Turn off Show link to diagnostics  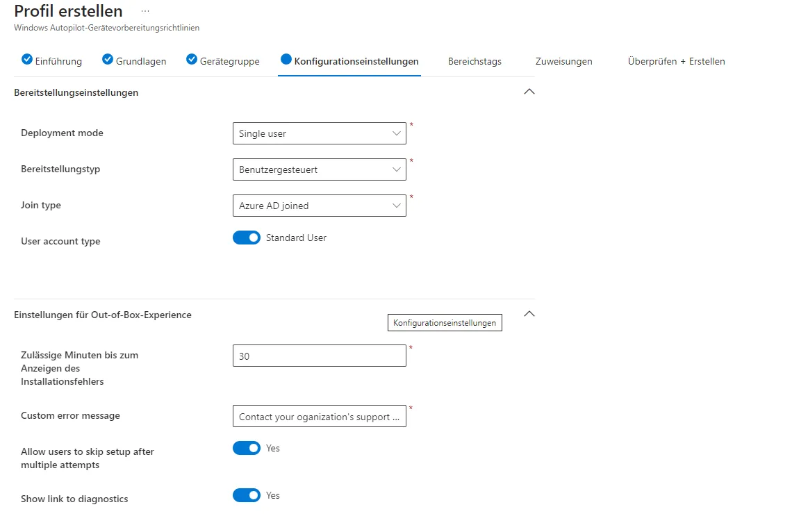click(247, 495)
